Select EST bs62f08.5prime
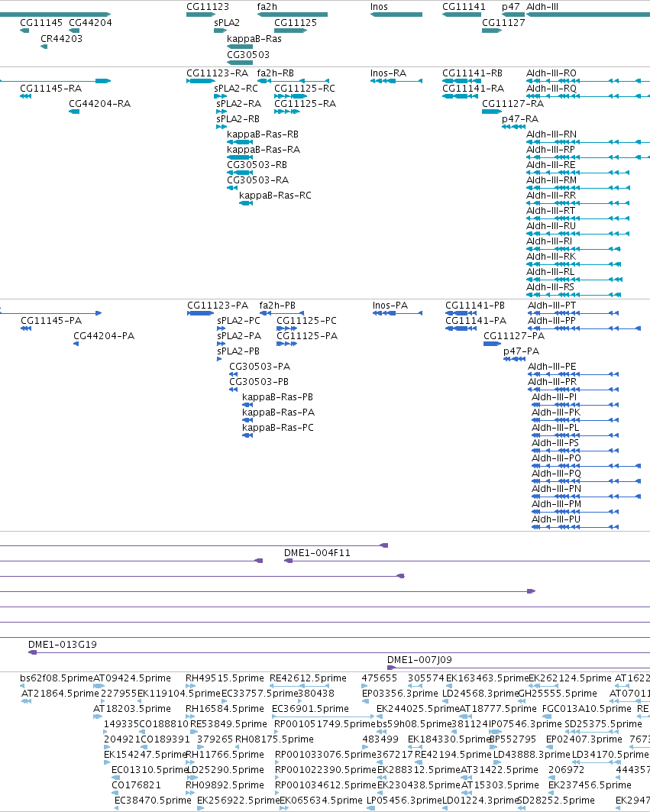Viewport: 650px width, 812px height. pos(56,678)
